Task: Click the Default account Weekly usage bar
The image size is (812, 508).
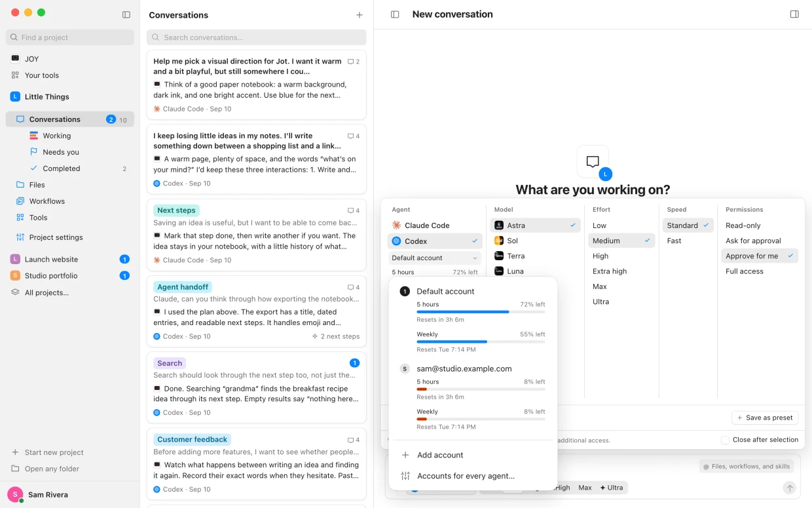Action: [481, 342]
